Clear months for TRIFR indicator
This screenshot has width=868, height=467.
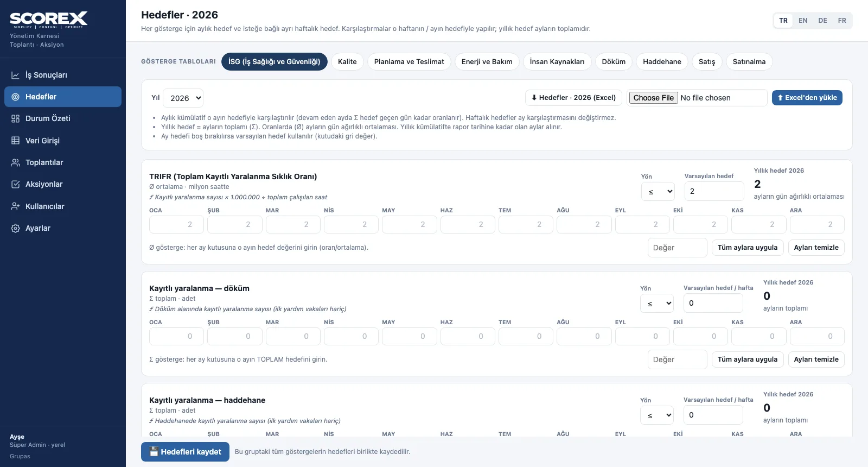pos(816,248)
